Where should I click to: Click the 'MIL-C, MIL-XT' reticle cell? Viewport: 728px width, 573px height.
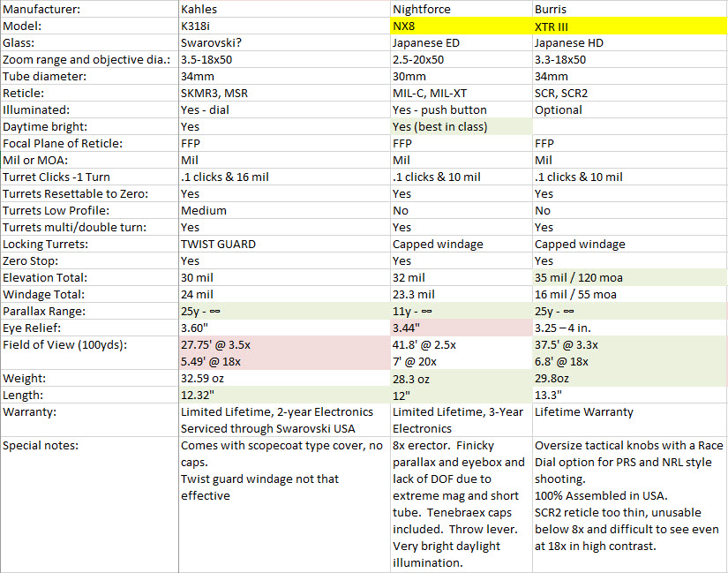[x=461, y=94]
